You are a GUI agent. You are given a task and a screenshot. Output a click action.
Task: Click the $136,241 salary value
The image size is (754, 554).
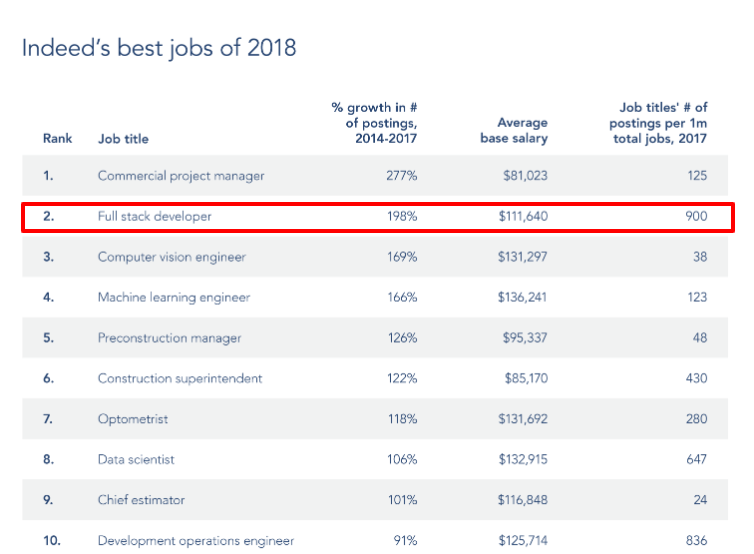522,297
